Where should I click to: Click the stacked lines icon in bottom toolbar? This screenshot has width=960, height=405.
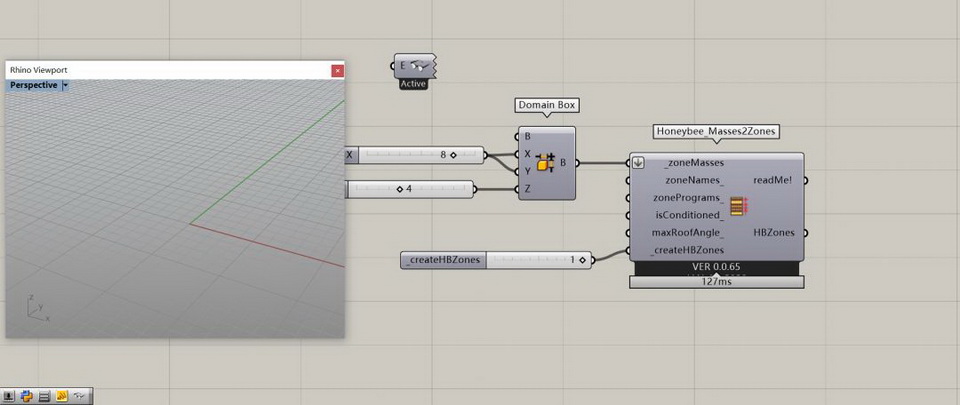click(44, 397)
